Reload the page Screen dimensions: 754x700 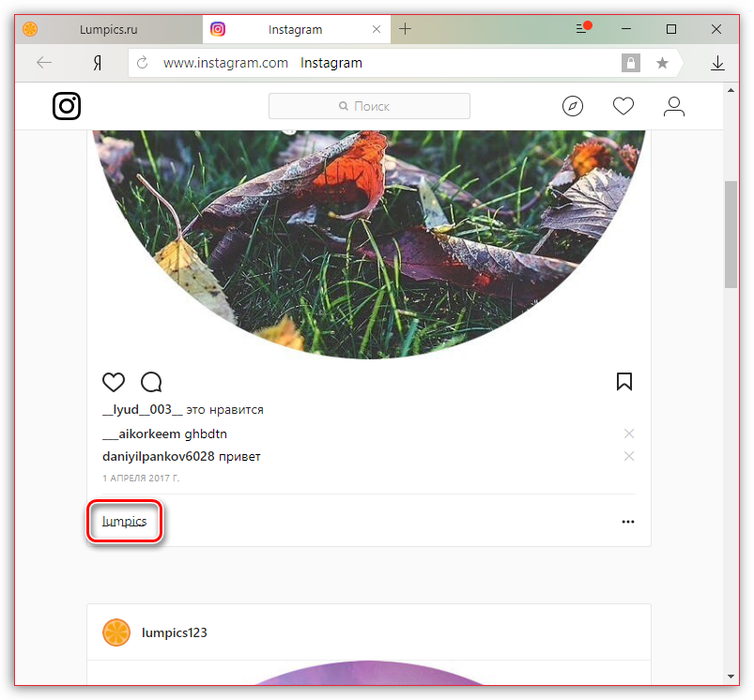click(x=143, y=63)
